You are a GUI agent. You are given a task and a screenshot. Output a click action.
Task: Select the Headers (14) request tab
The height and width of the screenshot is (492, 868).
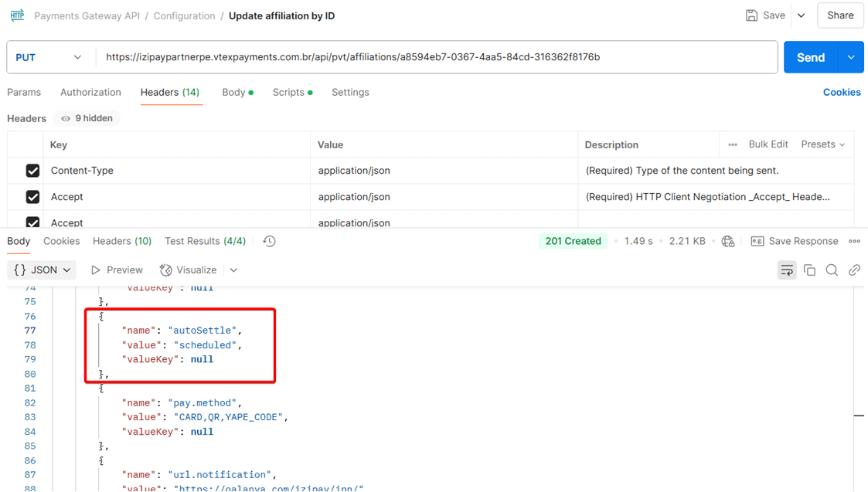coord(170,93)
